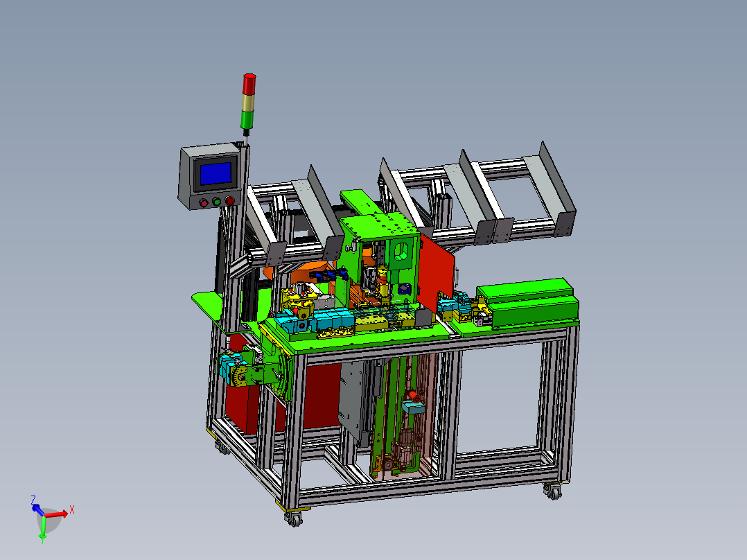Select the green bottom segment of the signal tower

[247, 119]
